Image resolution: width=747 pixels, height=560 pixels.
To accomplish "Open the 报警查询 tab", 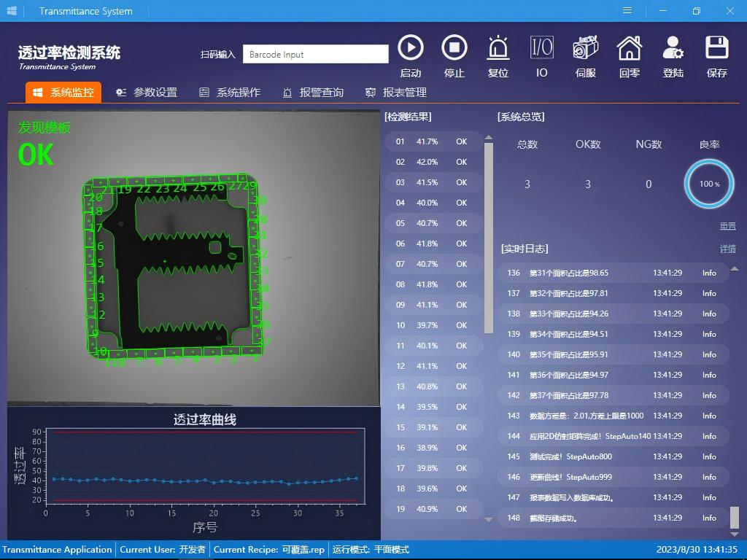I will (x=313, y=93).
